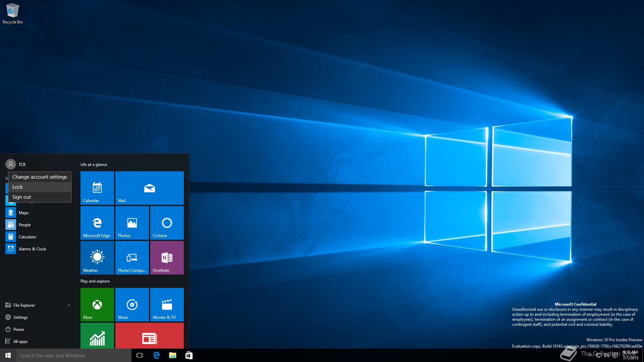Screen dimensions: 644x362
Task: Open the network icon in system tray
Action: pos(598,355)
